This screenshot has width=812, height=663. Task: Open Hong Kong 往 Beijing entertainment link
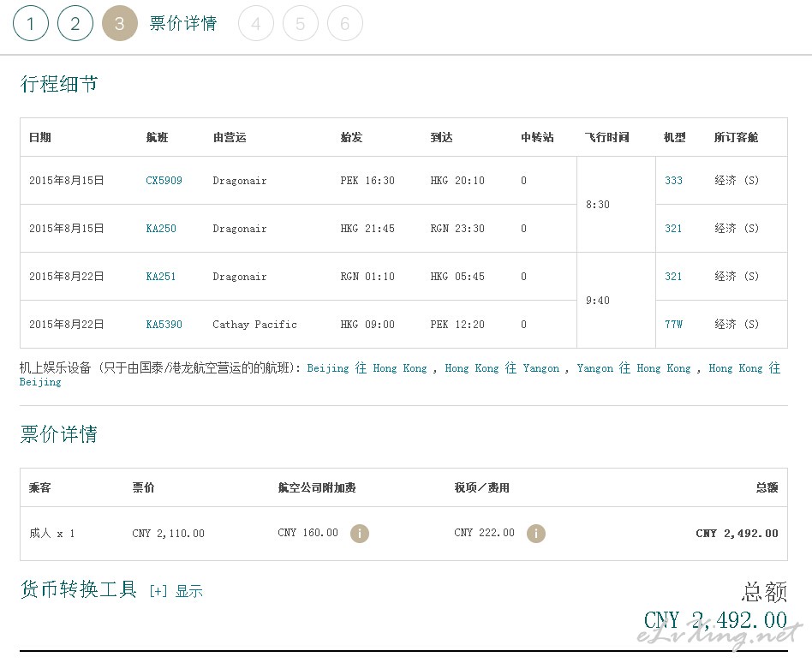click(x=744, y=368)
